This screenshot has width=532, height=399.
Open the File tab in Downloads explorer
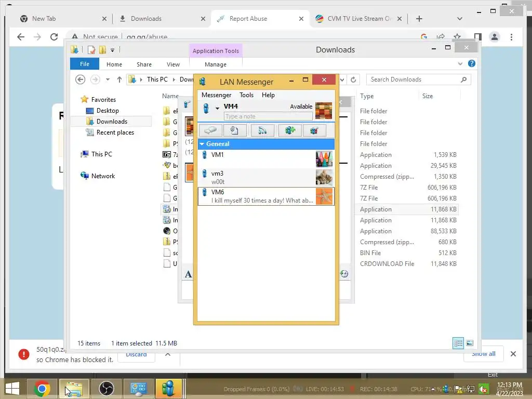[x=85, y=64]
